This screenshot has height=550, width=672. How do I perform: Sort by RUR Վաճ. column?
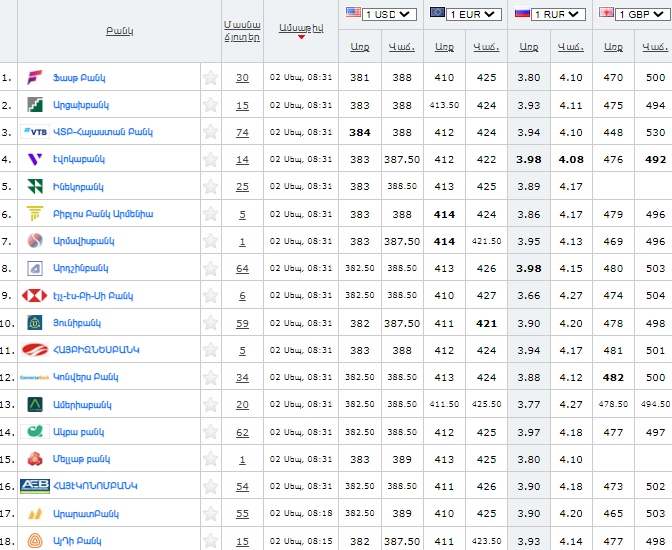coord(570,47)
